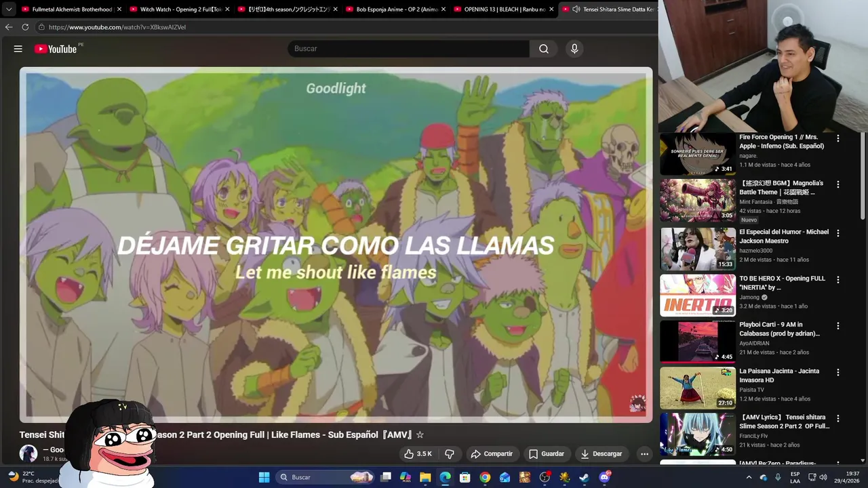Like the video with 3.5 K likes
The image size is (868, 488).
point(418,454)
